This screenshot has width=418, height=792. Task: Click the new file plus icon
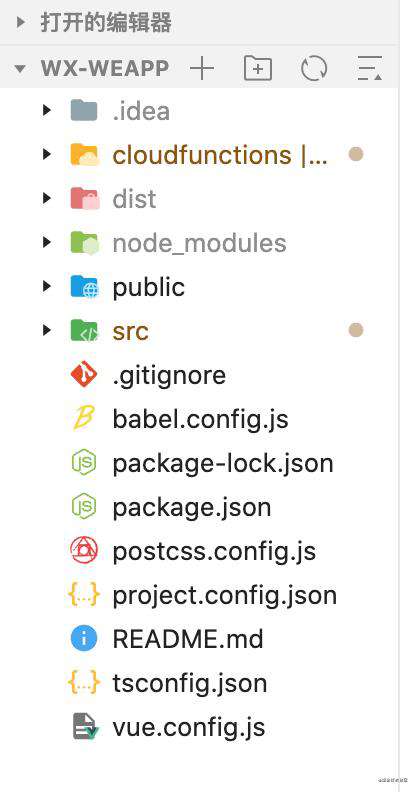click(x=202, y=68)
